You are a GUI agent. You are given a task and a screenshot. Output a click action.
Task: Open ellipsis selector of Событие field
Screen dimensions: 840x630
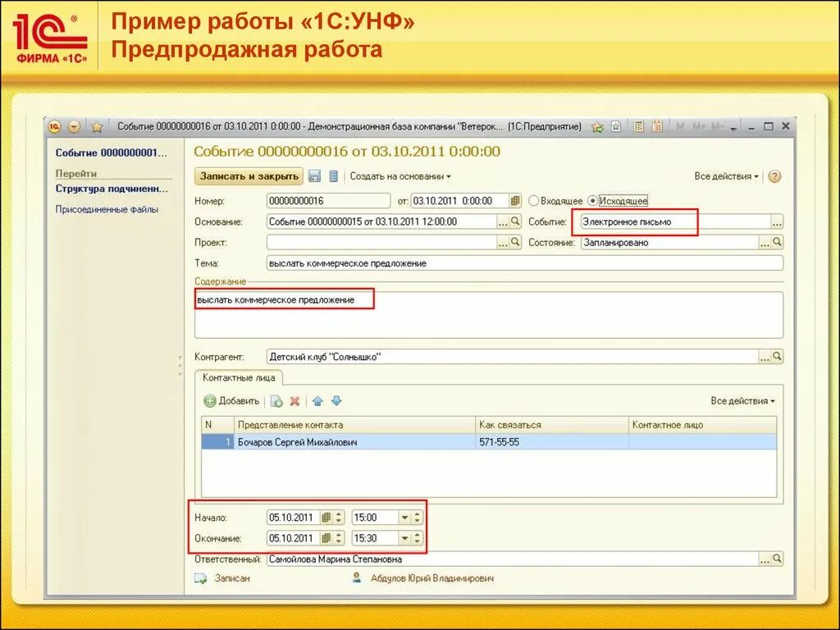pos(777,221)
